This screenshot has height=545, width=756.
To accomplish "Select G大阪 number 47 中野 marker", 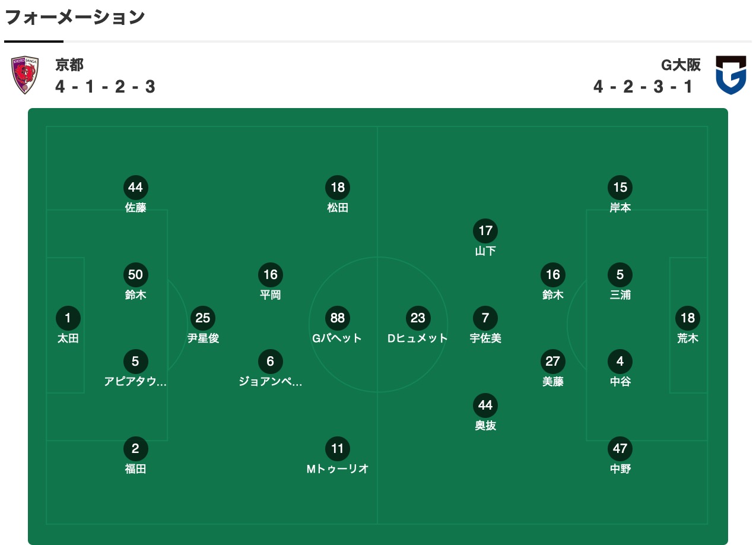I will point(620,449).
